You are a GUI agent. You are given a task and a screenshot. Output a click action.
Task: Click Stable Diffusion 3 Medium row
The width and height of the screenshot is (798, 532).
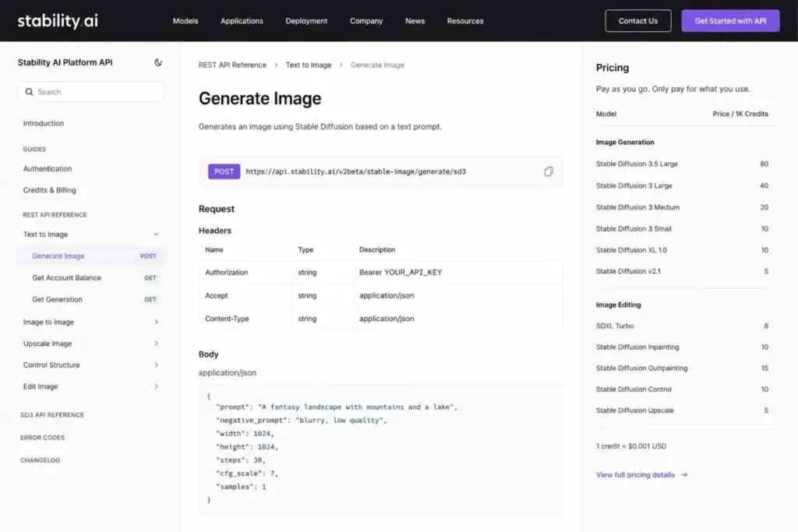tap(682, 207)
